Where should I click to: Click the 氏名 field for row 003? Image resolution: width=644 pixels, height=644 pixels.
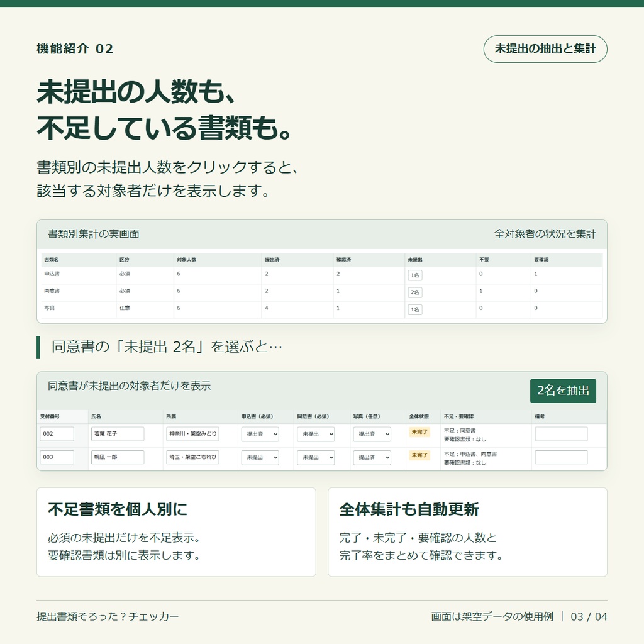[118, 457]
